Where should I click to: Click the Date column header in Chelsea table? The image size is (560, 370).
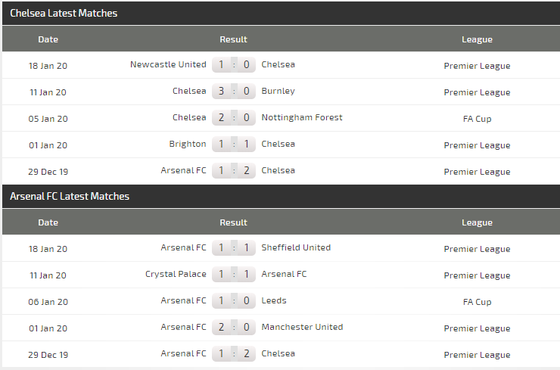[48, 39]
